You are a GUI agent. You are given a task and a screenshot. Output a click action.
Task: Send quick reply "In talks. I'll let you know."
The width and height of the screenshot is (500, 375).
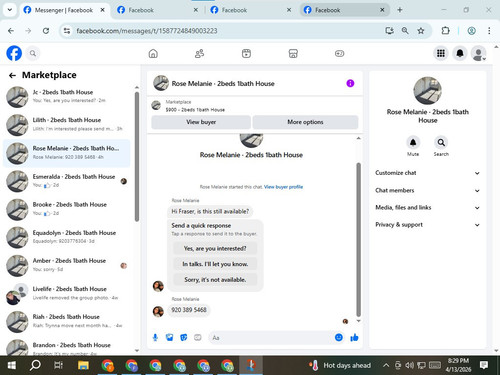point(215,264)
